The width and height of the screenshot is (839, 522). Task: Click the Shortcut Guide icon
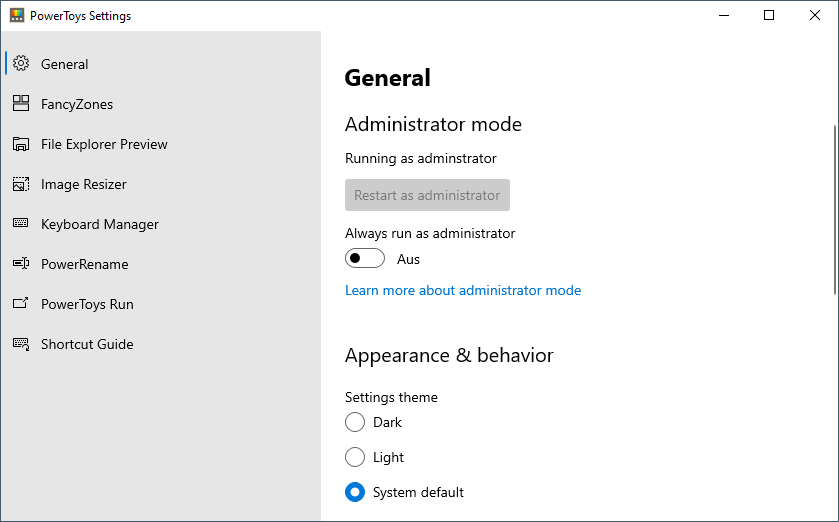[x=21, y=344]
